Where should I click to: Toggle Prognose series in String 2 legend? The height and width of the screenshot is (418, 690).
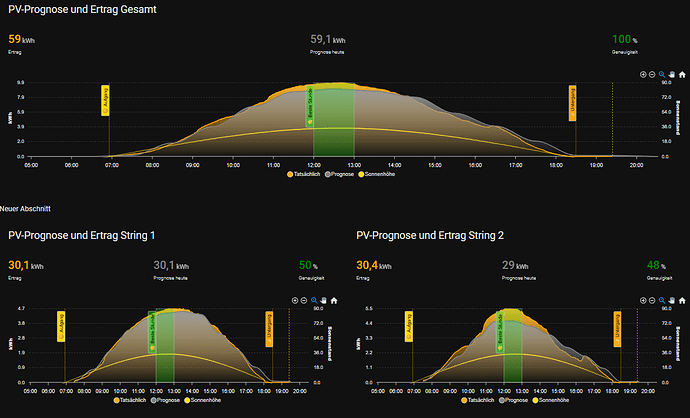(514, 400)
